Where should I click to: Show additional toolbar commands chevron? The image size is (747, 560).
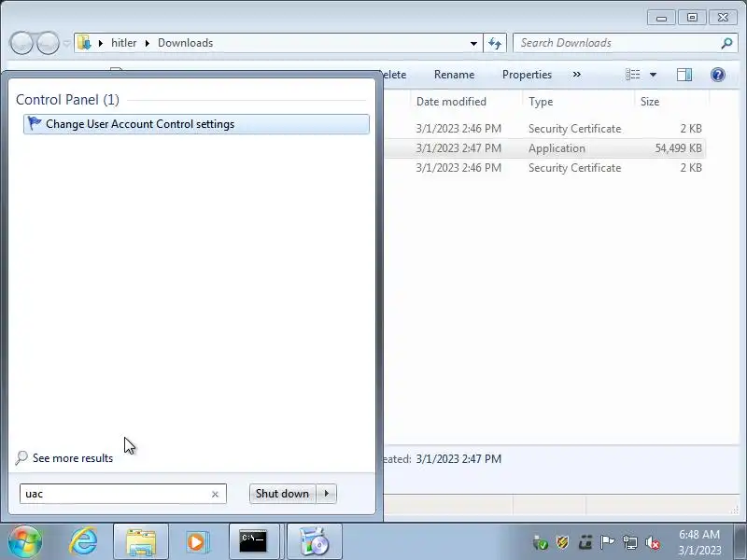pos(577,75)
